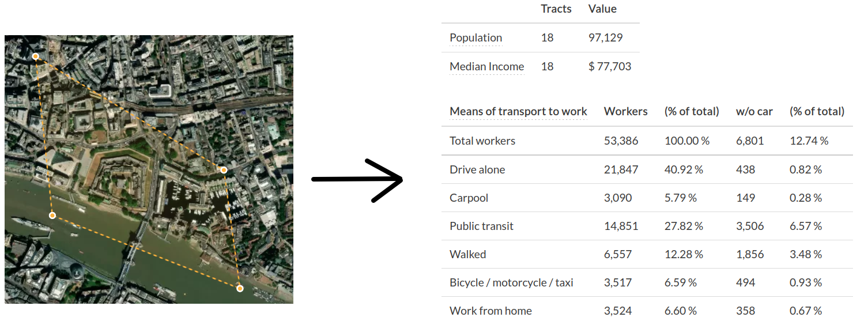This screenshot has height=336, width=868.
Task: Select the Carpool row label
Action: pyautogui.click(x=469, y=198)
